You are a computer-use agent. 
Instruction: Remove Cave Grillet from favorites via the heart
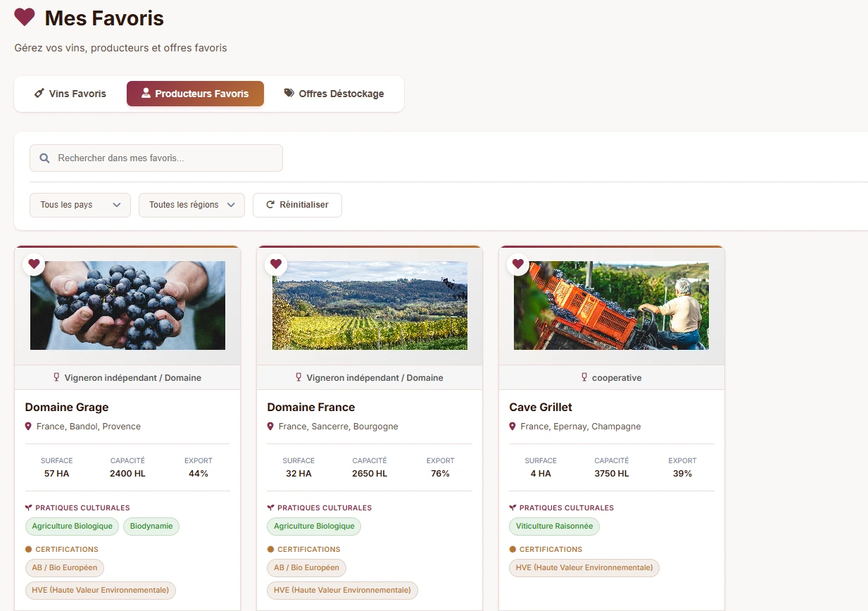pyautogui.click(x=518, y=264)
